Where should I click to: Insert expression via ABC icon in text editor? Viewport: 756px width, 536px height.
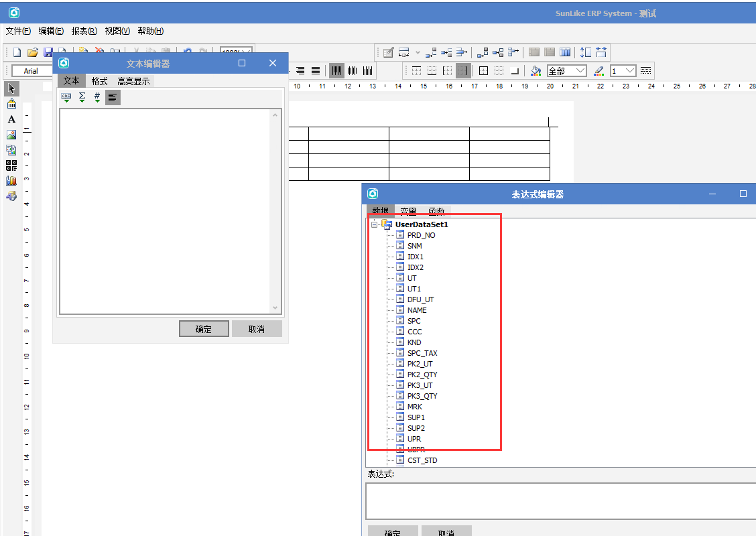pyautogui.click(x=66, y=97)
